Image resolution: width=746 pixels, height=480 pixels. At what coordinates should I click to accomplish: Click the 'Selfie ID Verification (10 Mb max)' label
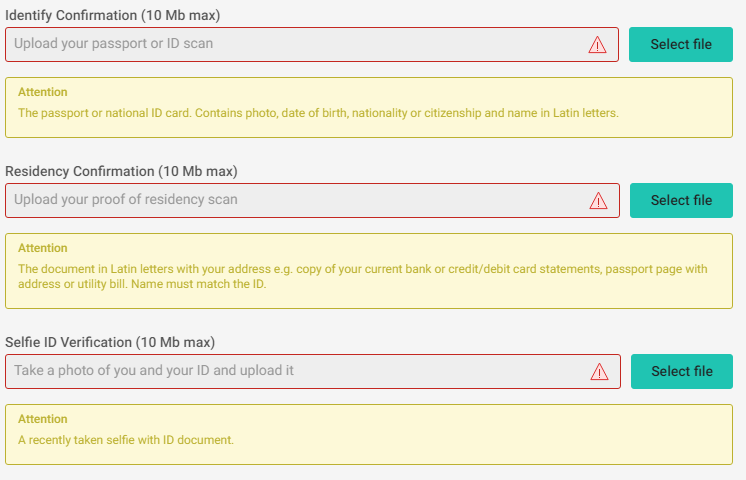(x=110, y=342)
